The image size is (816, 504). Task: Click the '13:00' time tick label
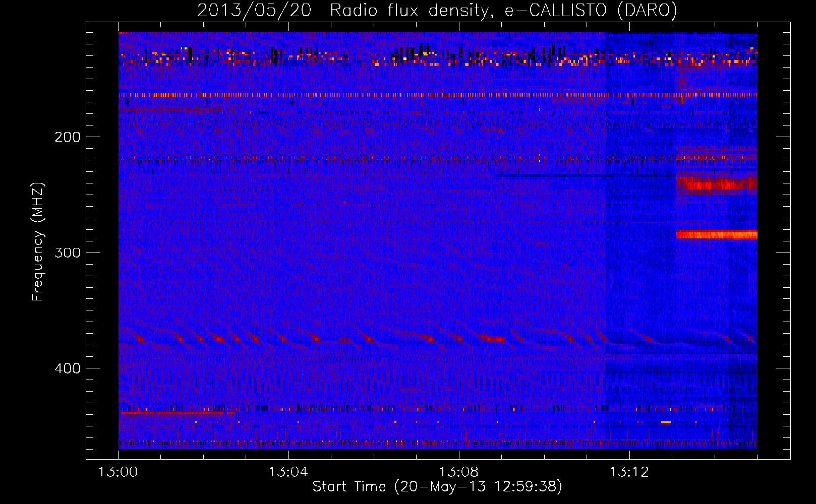click(118, 472)
